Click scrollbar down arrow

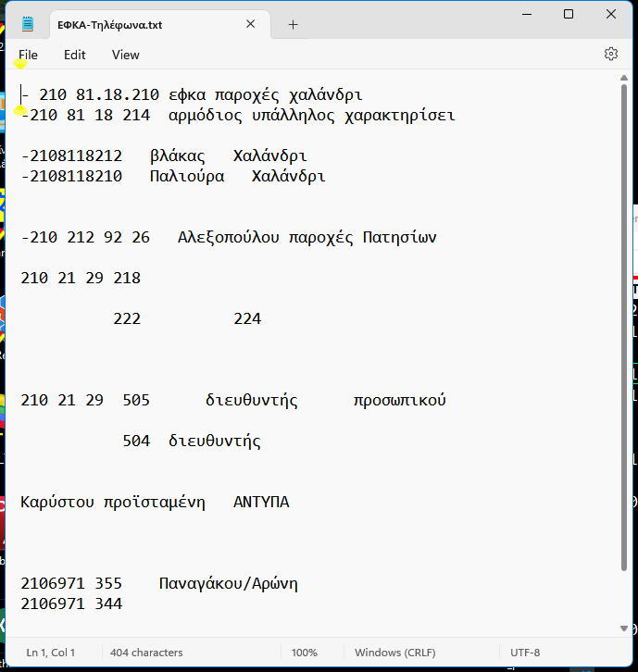point(624,628)
